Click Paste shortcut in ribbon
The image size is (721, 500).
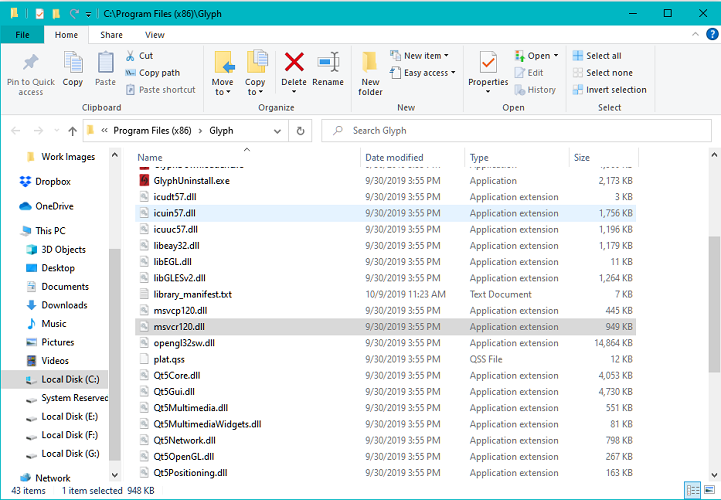[x=160, y=90]
